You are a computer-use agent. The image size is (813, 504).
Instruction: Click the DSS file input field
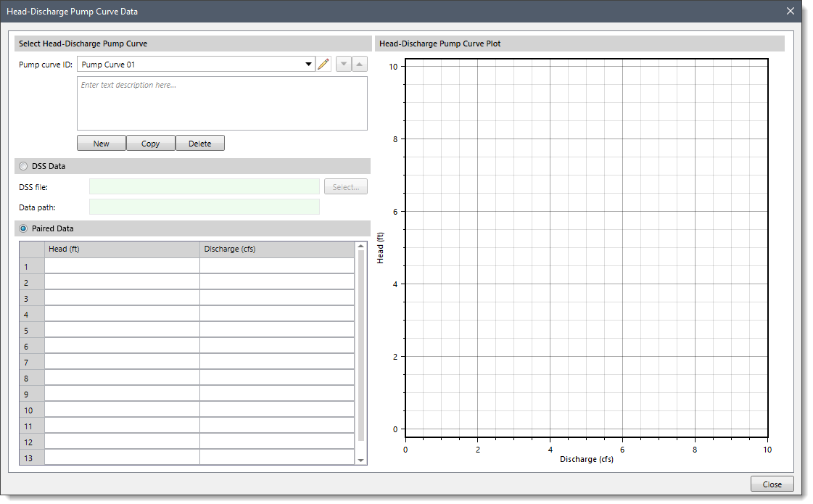tap(205, 186)
